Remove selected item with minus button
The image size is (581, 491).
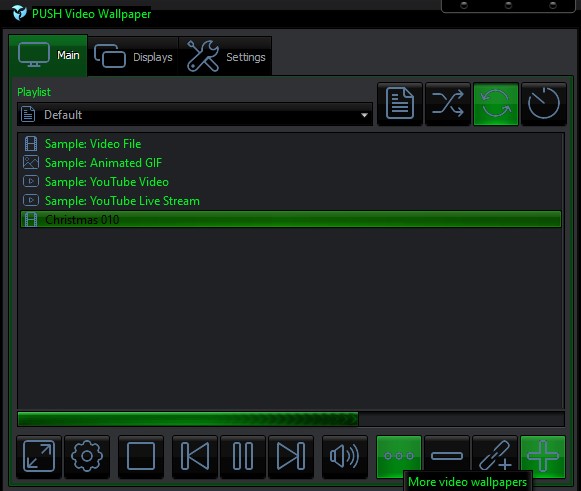pyautogui.click(x=447, y=456)
